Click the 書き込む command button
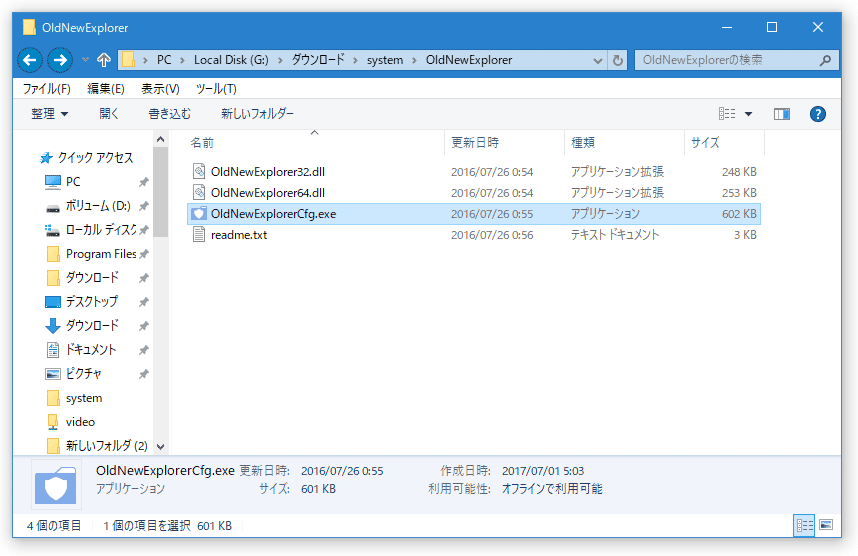The width and height of the screenshot is (858, 556). (x=170, y=114)
